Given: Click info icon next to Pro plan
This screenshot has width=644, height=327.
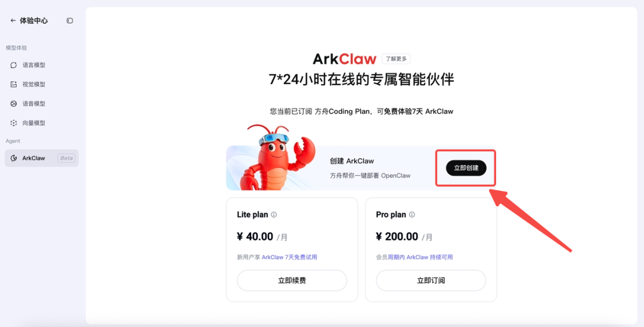Looking at the screenshot, I should 412,214.
